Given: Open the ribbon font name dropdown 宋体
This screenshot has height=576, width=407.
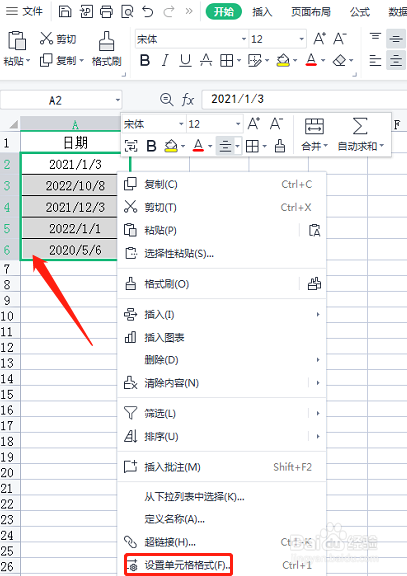Looking at the screenshot, I should (243, 39).
